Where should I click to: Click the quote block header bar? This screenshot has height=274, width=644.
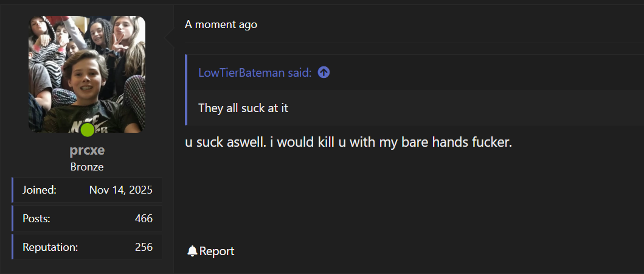415,72
